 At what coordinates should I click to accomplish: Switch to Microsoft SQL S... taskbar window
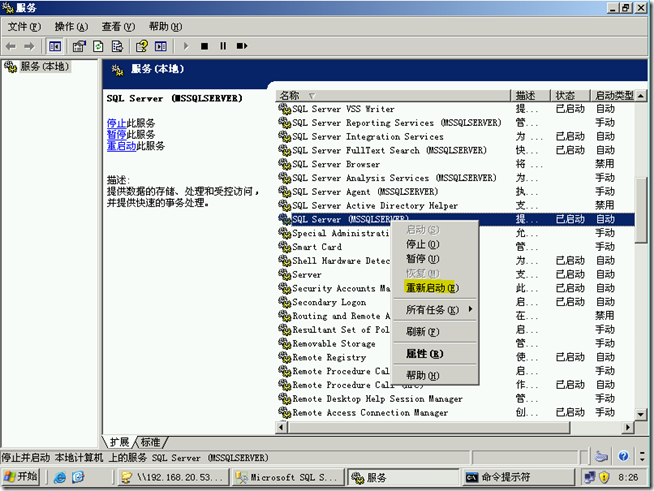tap(287, 477)
